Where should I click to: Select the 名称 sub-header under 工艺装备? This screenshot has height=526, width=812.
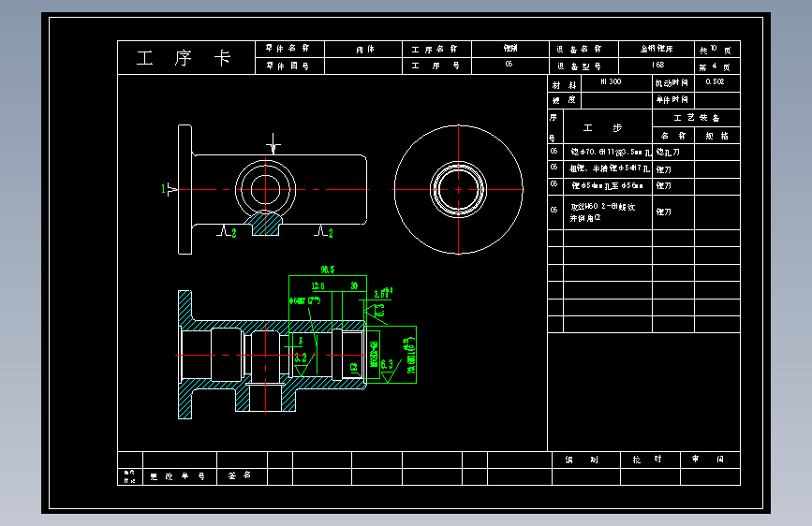click(673, 136)
